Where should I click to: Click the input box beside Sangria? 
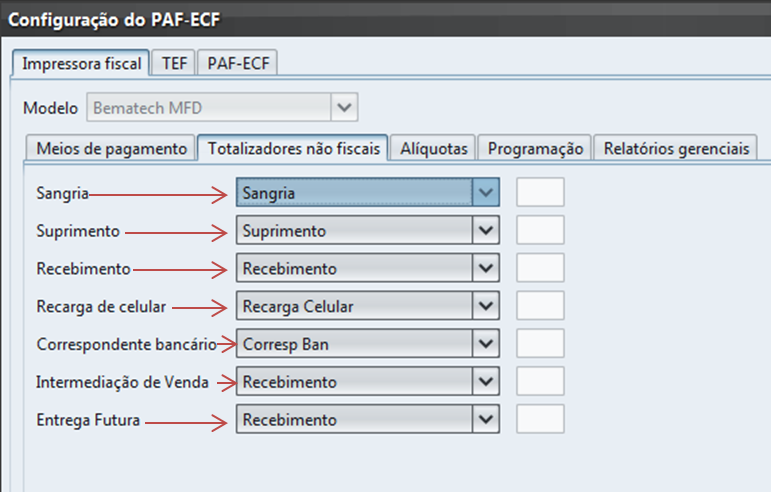(x=540, y=193)
